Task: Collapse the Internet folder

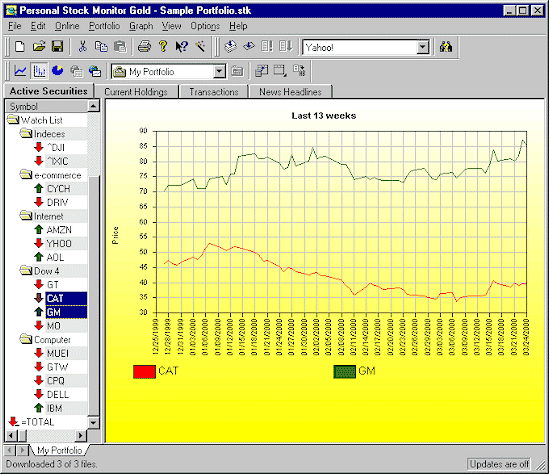Action: [26, 216]
